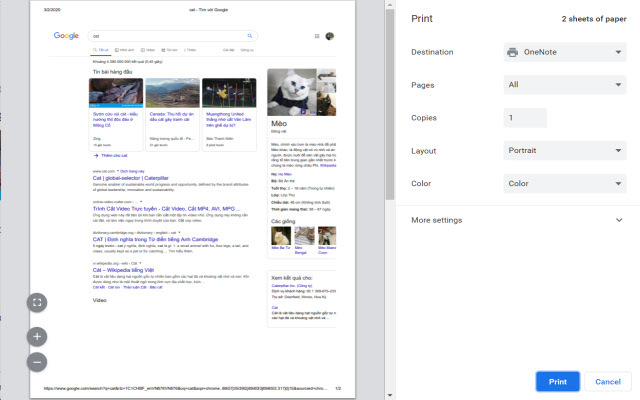Click the Google logo in the preview
This screenshot has width=640, height=400.
click(x=67, y=36)
